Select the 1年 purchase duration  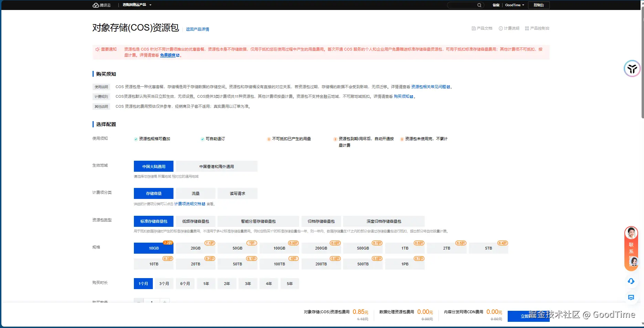206,284
